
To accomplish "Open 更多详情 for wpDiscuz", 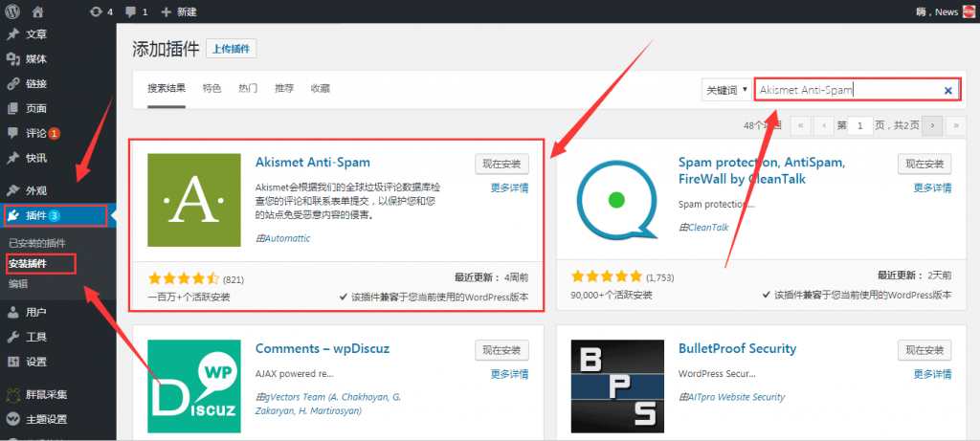I will coord(509,374).
